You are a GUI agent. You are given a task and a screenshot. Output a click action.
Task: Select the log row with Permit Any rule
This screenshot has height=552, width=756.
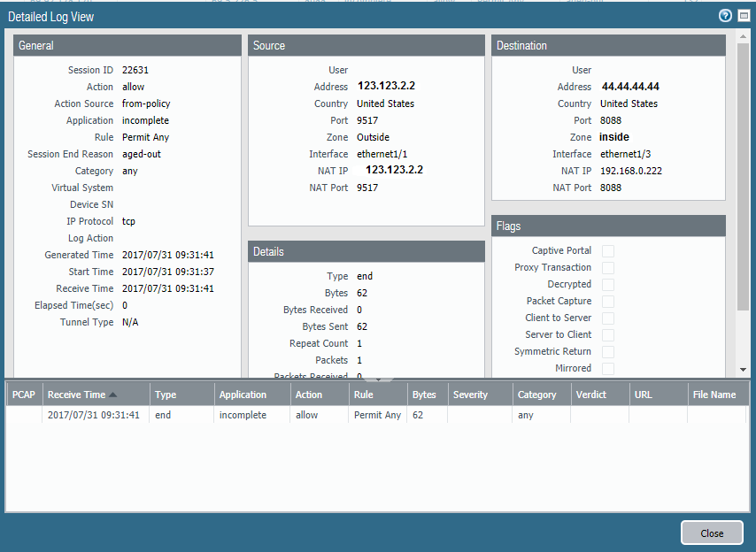[x=377, y=415]
